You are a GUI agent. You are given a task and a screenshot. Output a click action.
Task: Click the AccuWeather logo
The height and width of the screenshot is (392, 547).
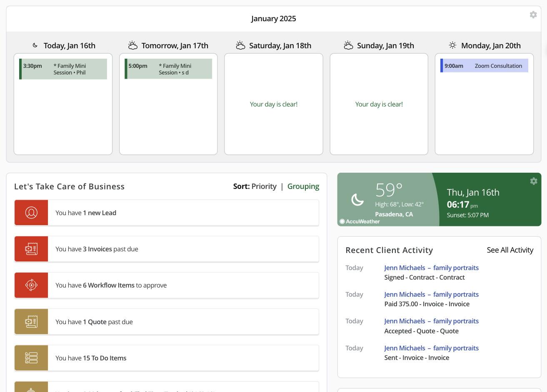[x=360, y=221]
